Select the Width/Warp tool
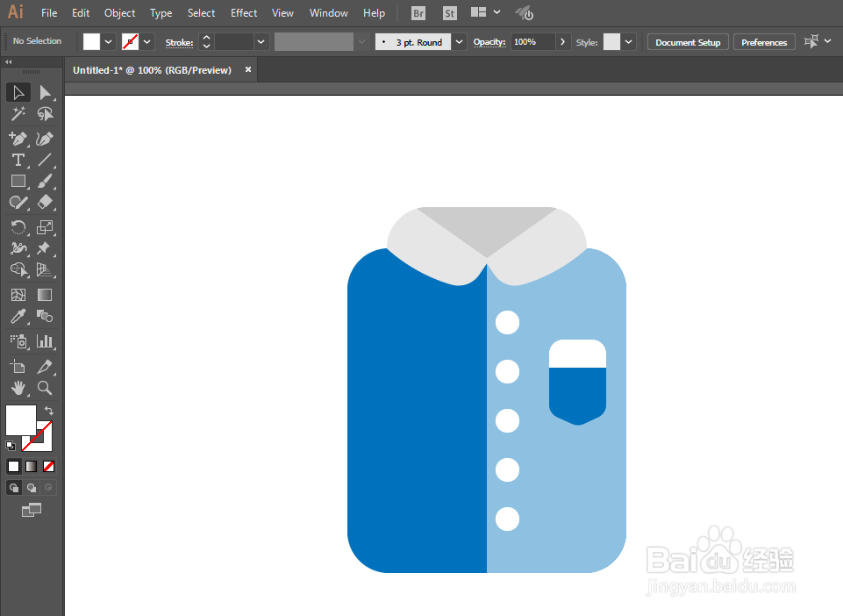Viewport: 843px width, 616px height. (18, 248)
